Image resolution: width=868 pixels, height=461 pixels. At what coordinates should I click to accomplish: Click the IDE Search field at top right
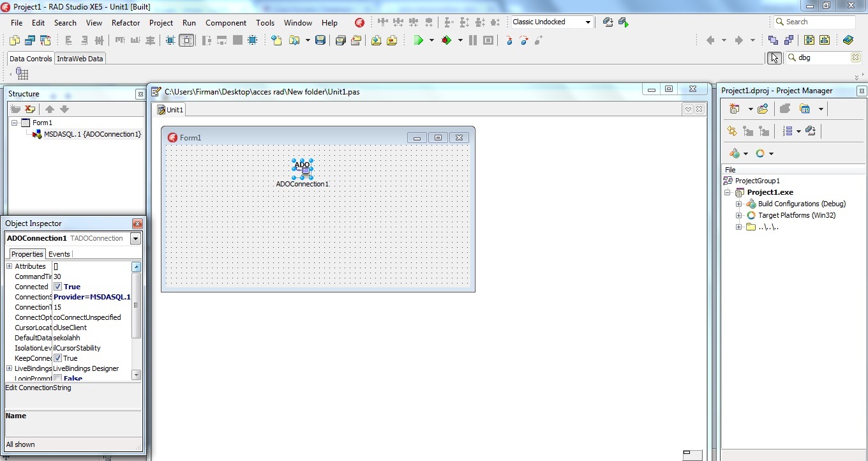pos(815,22)
